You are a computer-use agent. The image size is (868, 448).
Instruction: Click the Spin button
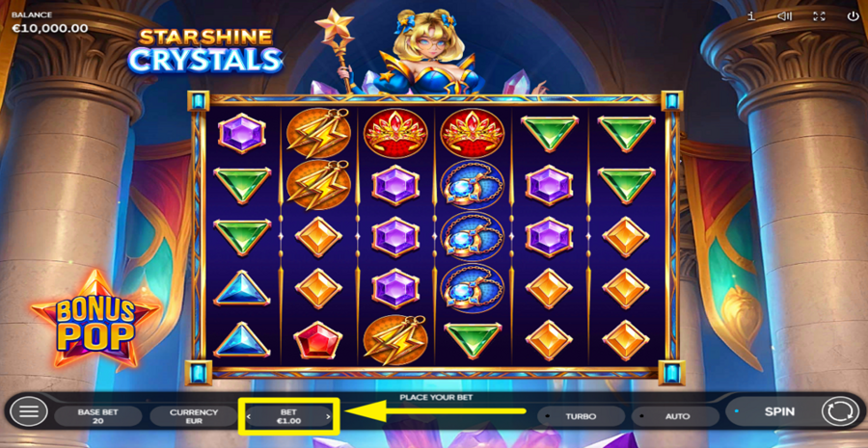coord(779,411)
